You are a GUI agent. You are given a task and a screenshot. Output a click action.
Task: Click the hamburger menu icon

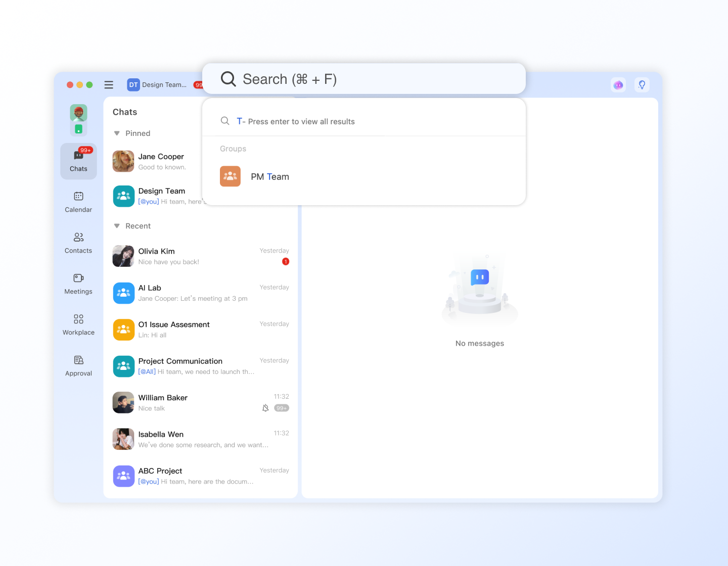coord(109,85)
